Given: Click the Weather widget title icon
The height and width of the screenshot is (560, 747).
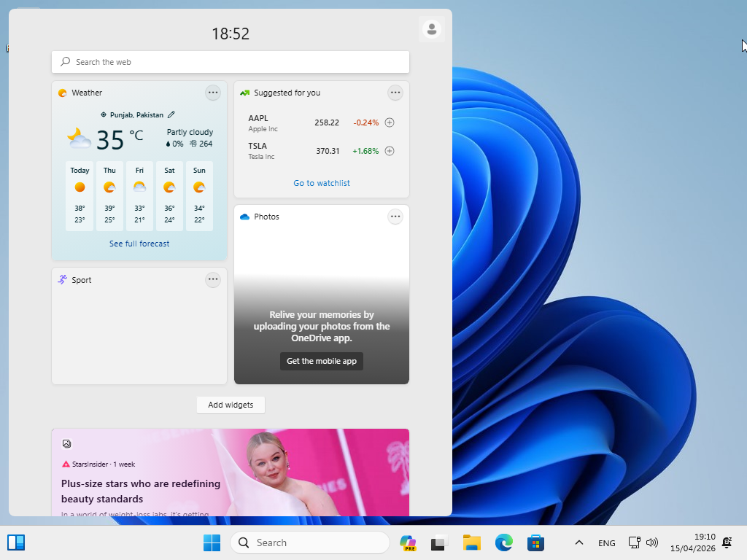Looking at the screenshot, I should point(63,93).
